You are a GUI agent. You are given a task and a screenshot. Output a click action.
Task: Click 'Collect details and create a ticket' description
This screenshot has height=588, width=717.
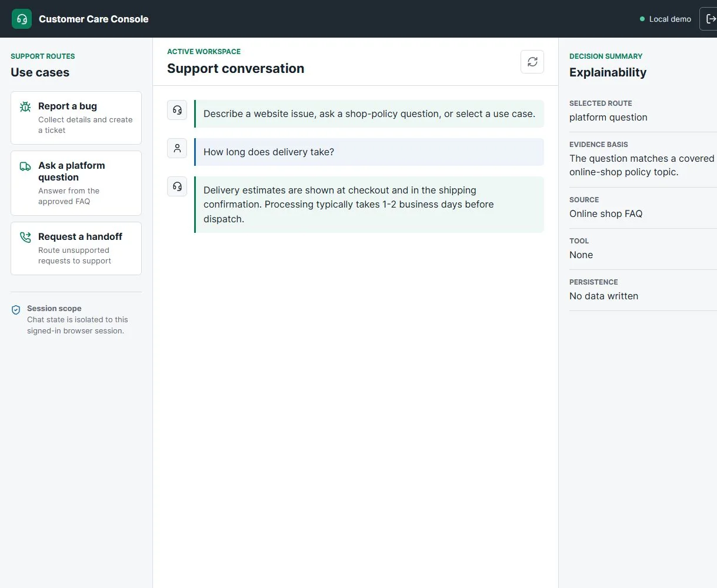pos(85,125)
